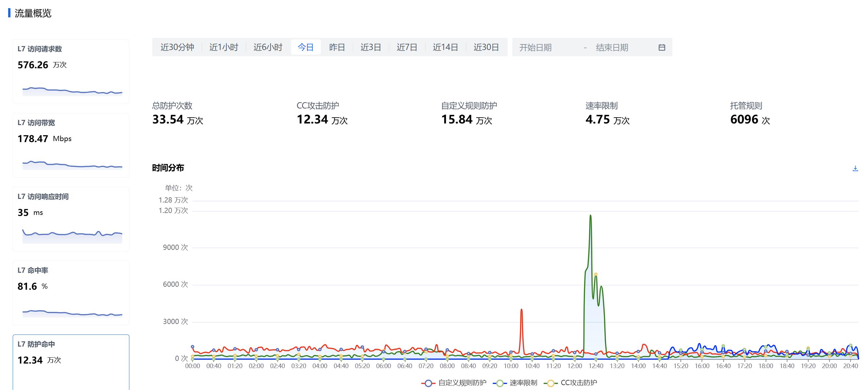Click the 单位：次 unit label
This screenshot has width=868, height=390.
point(179,188)
